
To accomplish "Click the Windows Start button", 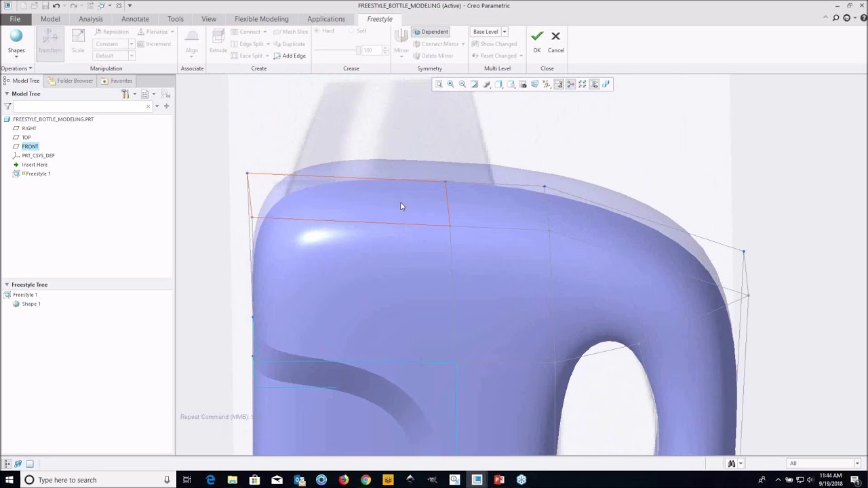I will (9, 480).
